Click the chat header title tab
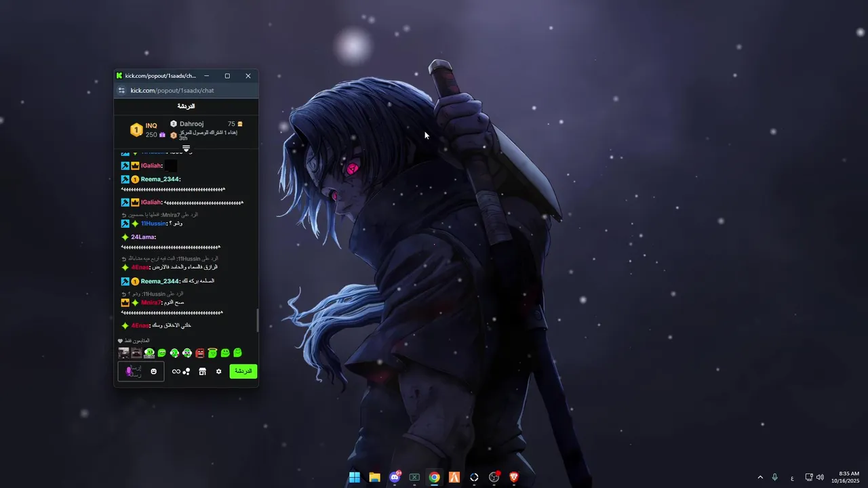This screenshot has width=868, height=488. [x=186, y=106]
